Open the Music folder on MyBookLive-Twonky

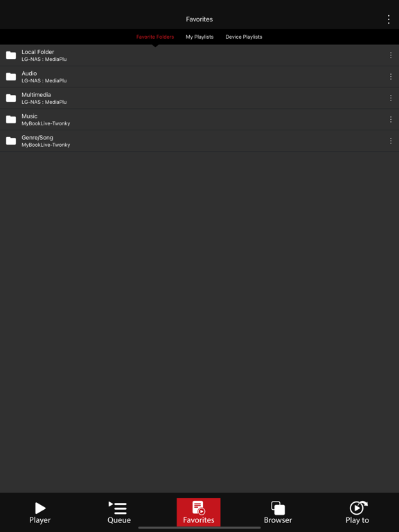tap(199, 119)
